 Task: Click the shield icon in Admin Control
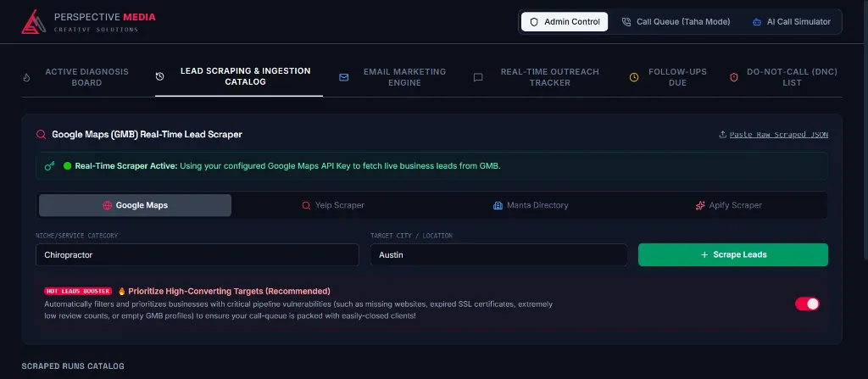534,22
